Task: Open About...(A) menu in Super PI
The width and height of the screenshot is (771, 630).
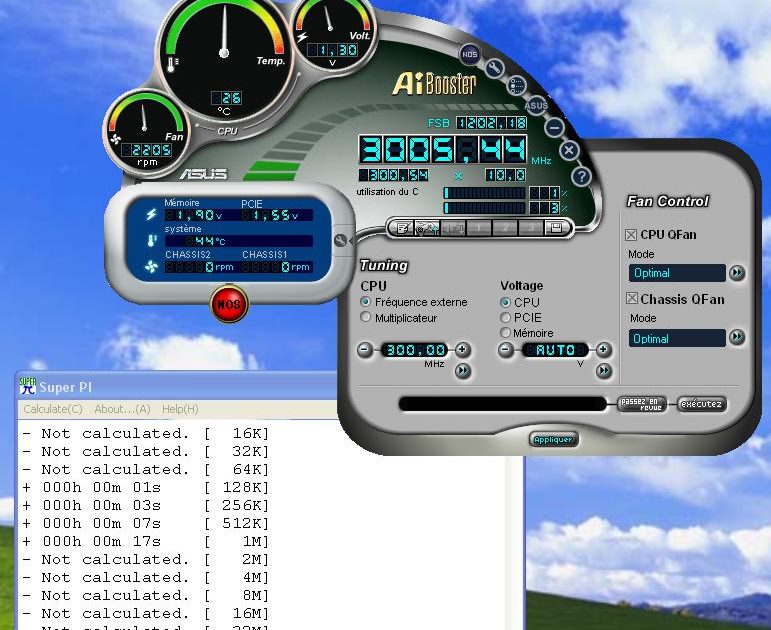Action: (122, 409)
